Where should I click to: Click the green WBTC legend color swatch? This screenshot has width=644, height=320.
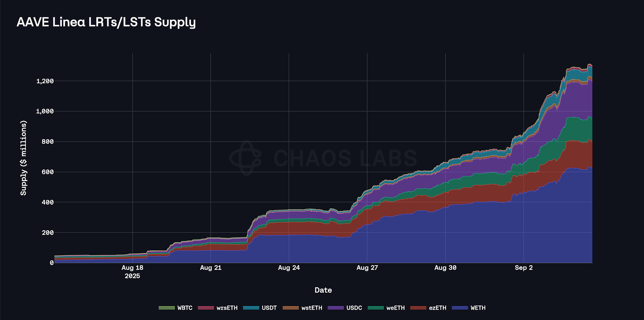pyautogui.click(x=166, y=308)
